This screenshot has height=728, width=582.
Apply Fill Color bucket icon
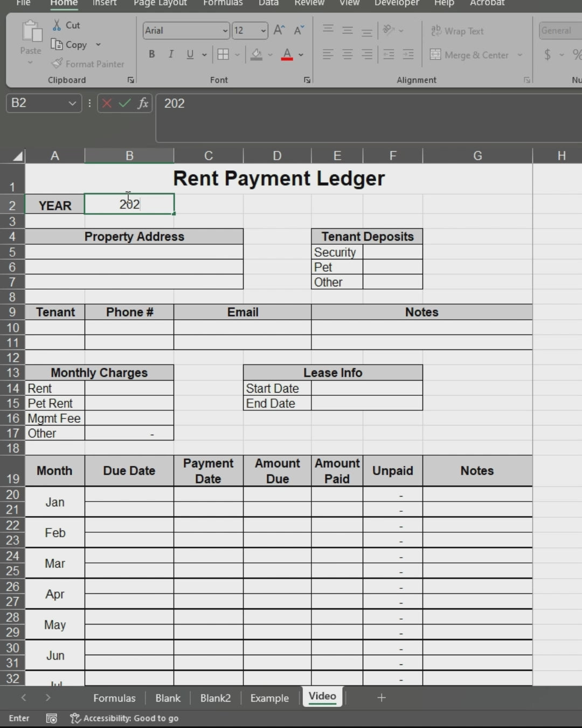click(x=257, y=54)
